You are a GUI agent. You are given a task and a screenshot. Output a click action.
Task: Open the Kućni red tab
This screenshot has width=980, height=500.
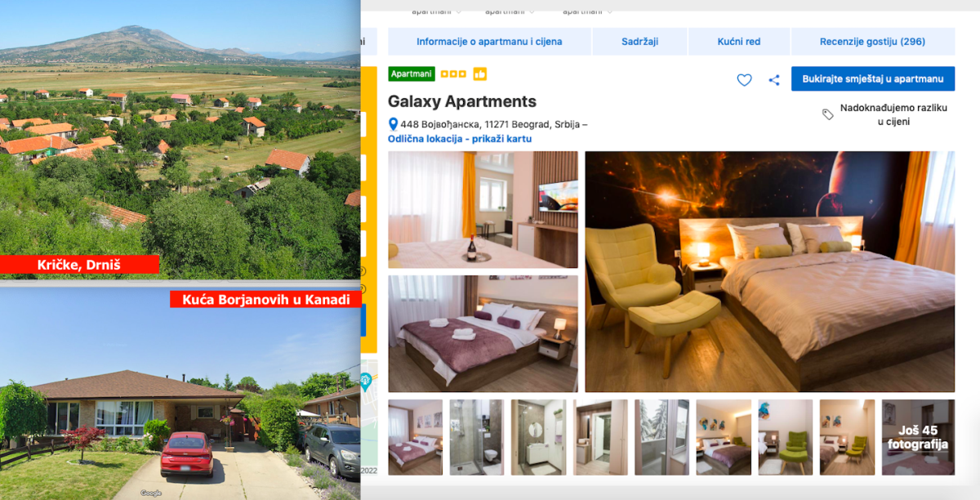pos(739,42)
